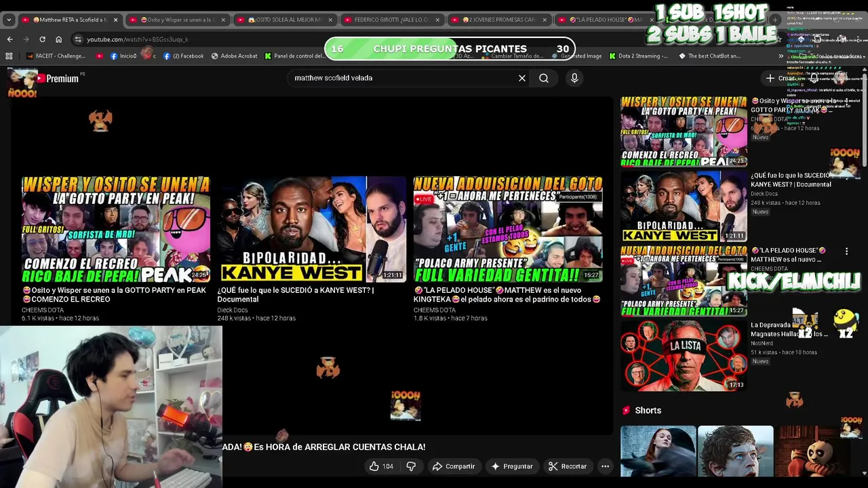Click the Preguntar ask button

pyautogui.click(x=512, y=466)
